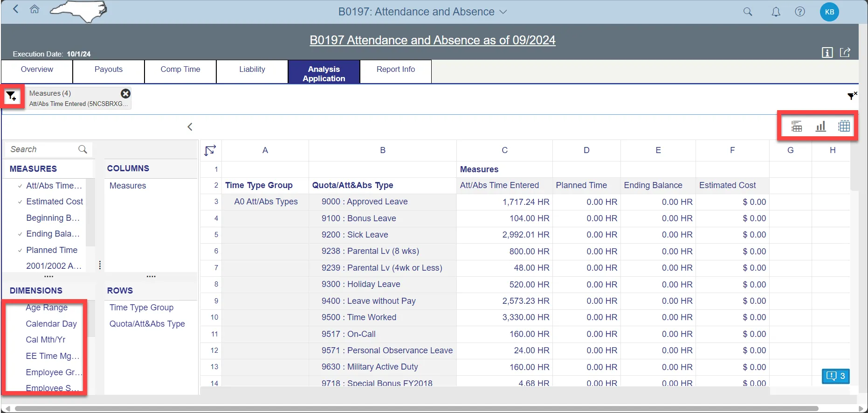Switch to chart view icon
The width and height of the screenshot is (868, 413).
pos(820,126)
